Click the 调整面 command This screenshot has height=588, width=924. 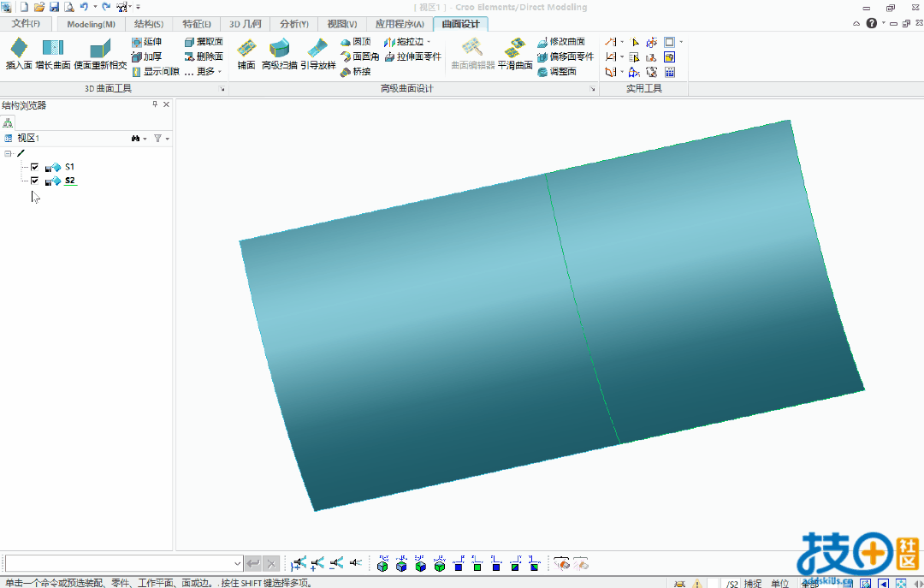tap(557, 71)
